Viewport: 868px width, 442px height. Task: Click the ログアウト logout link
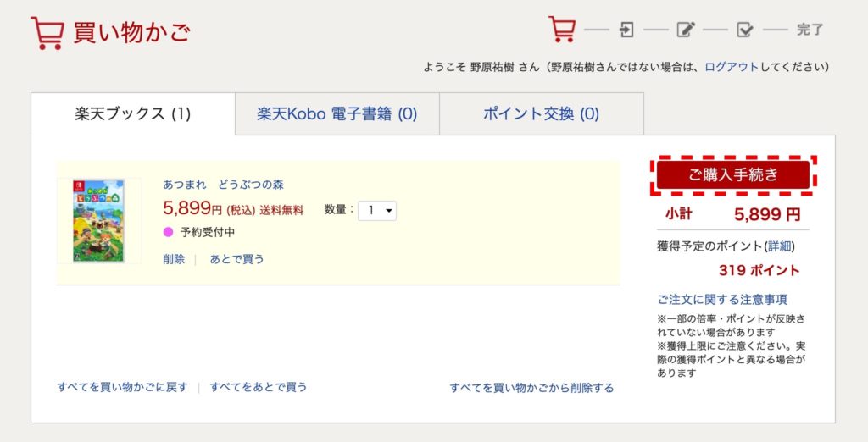[x=732, y=67]
